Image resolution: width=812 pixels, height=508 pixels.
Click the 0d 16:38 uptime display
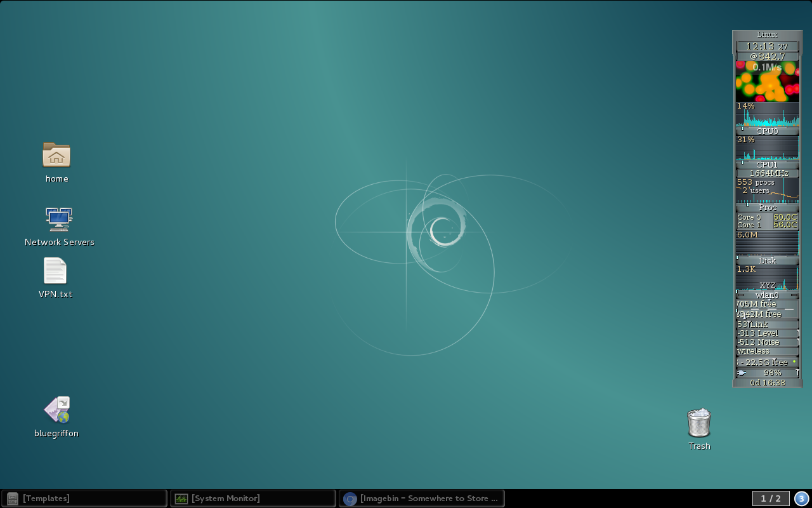pos(767,383)
